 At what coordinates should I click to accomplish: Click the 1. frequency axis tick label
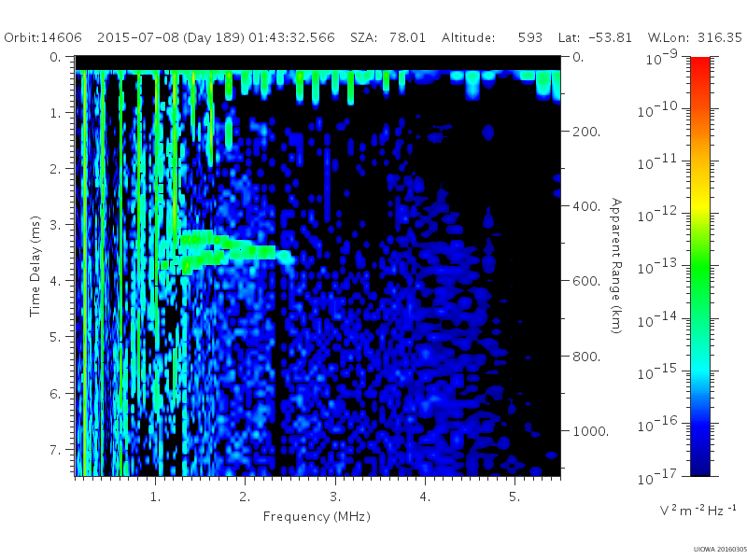coord(155,497)
